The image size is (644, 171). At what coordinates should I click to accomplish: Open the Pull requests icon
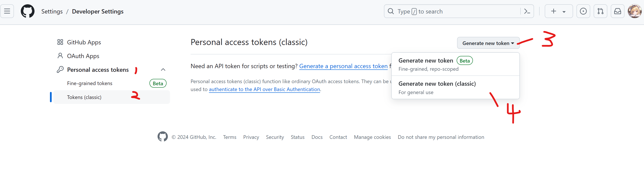click(600, 11)
